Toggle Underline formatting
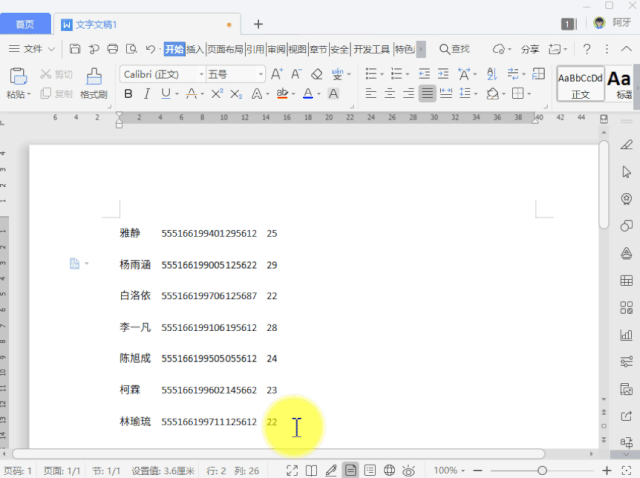The height and width of the screenshot is (478, 640). coord(165,94)
